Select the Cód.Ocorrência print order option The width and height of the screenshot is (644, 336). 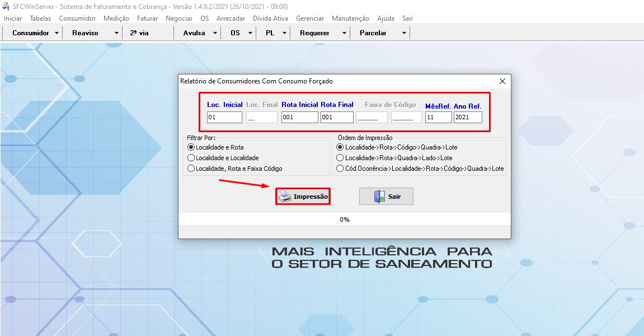click(340, 169)
